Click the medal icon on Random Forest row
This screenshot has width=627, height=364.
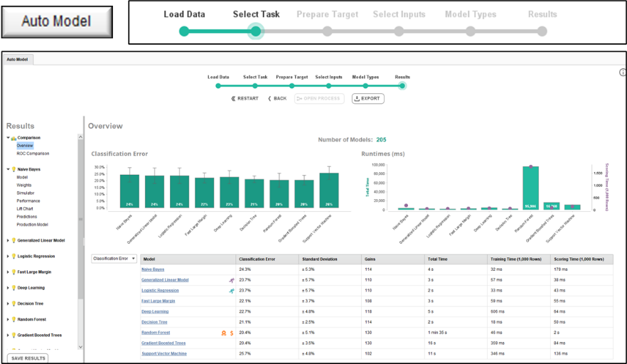tap(224, 333)
